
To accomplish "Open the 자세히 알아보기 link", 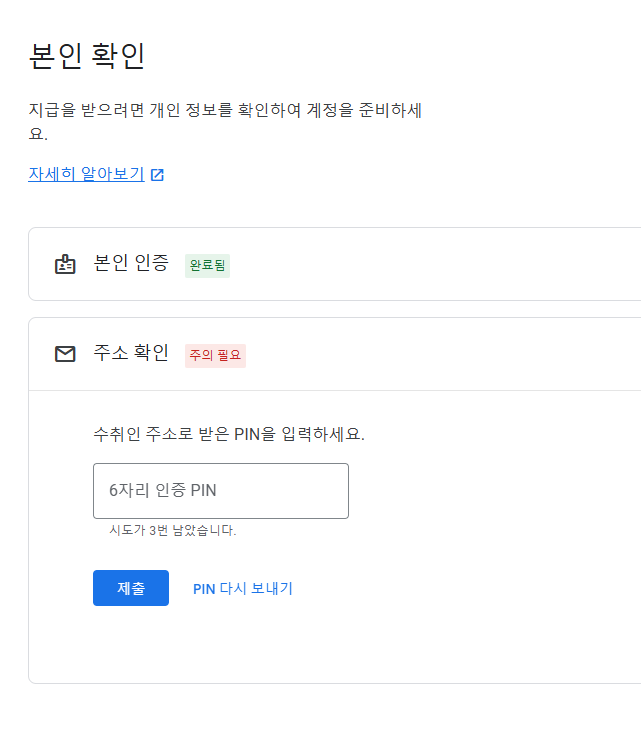I will pyautogui.click(x=86, y=174).
